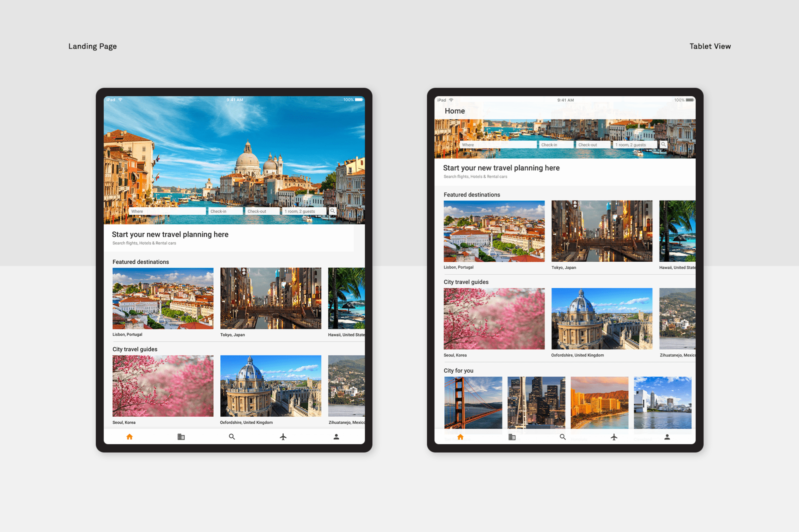Tap orange home icon in left tablet

[129, 437]
